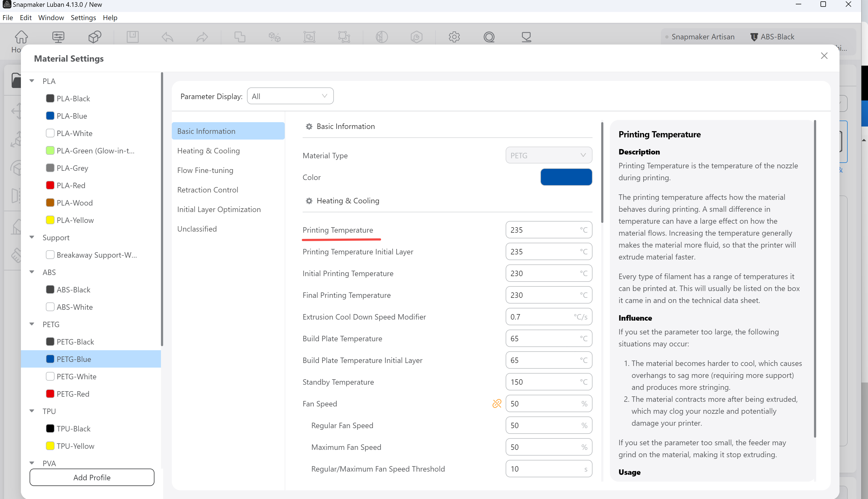Click the settings gear toolbar icon
The height and width of the screenshot is (499, 868).
tap(454, 37)
